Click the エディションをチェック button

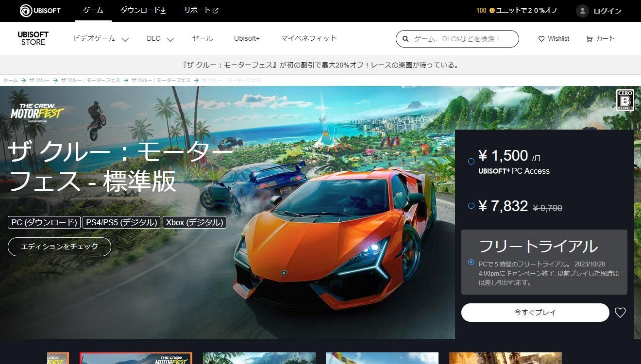(60, 247)
